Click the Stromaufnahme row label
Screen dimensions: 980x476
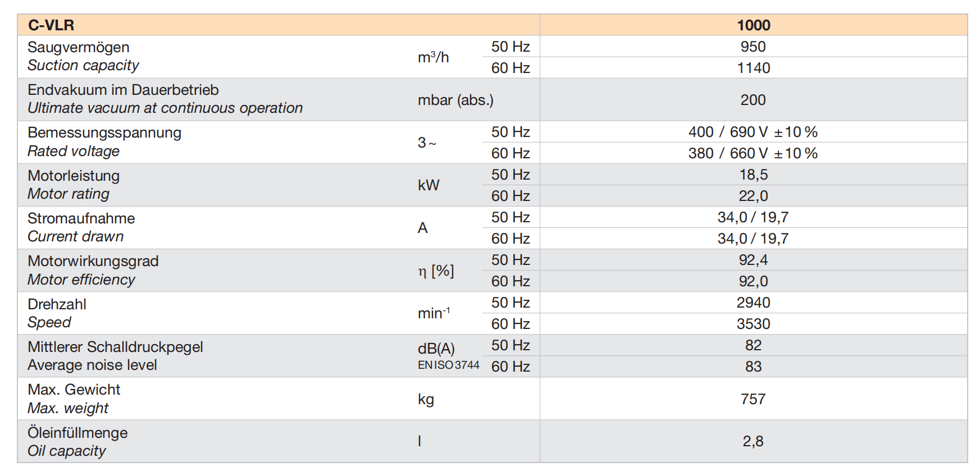[81, 218]
